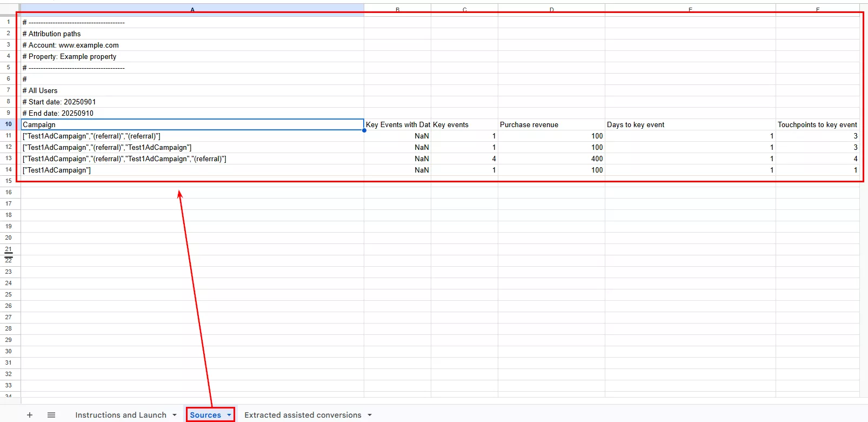
Task: Click the cell showing 400 purchase revenue
Action: (x=551, y=159)
